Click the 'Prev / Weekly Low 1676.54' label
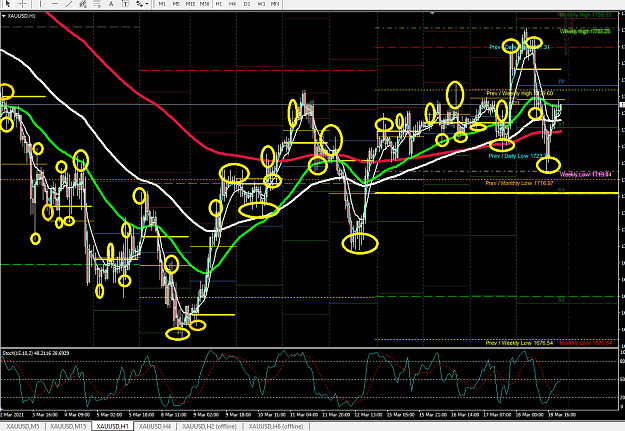The image size is (625, 431). pos(519,343)
